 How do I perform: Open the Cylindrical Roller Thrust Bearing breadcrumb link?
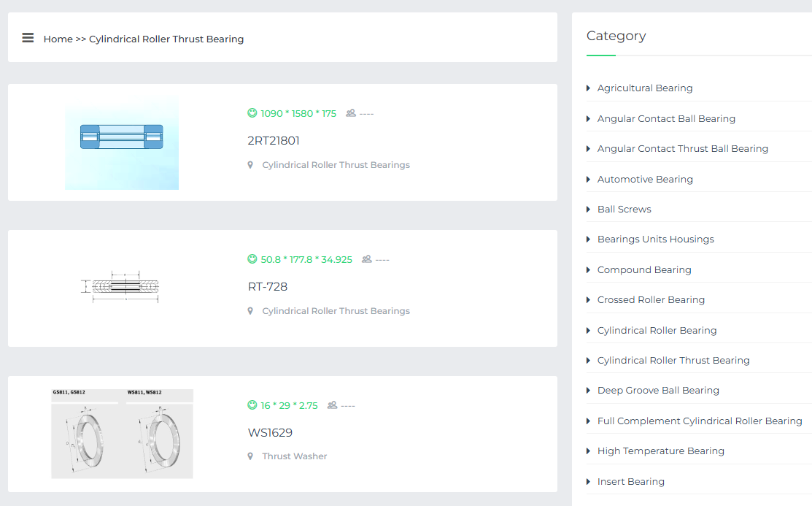[166, 39]
